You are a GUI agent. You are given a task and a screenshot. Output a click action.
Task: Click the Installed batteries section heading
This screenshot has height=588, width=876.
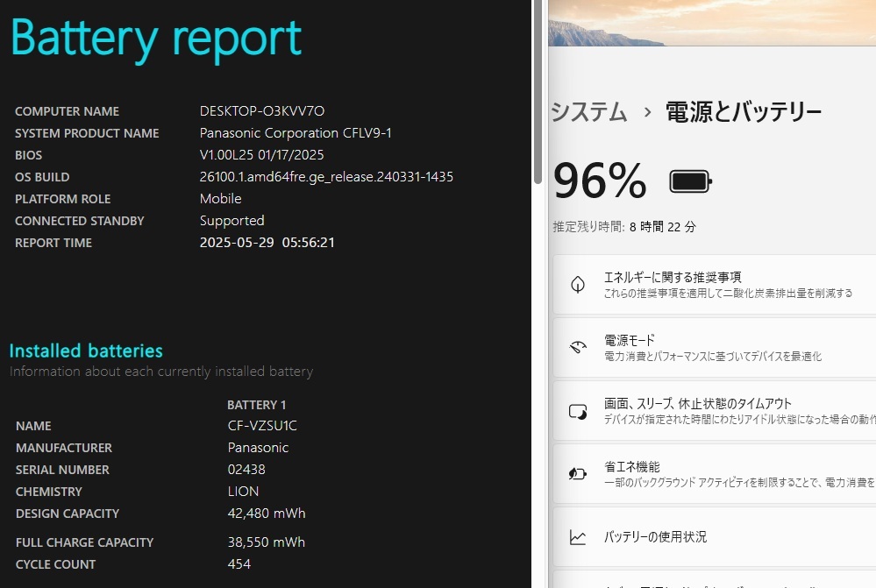[x=86, y=351]
